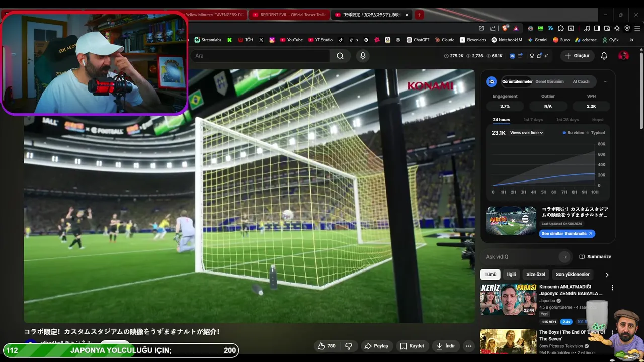Open Streamlabs bookmark
The image size is (644, 362).
pos(208,40)
